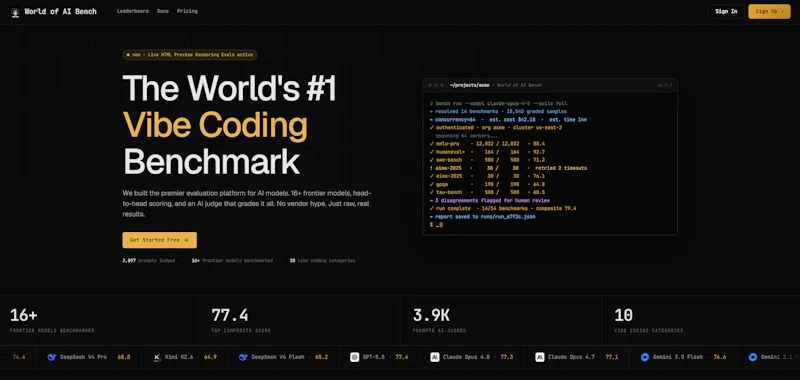Click '3 disagreements flagged for human review'

tap(490, 201)
